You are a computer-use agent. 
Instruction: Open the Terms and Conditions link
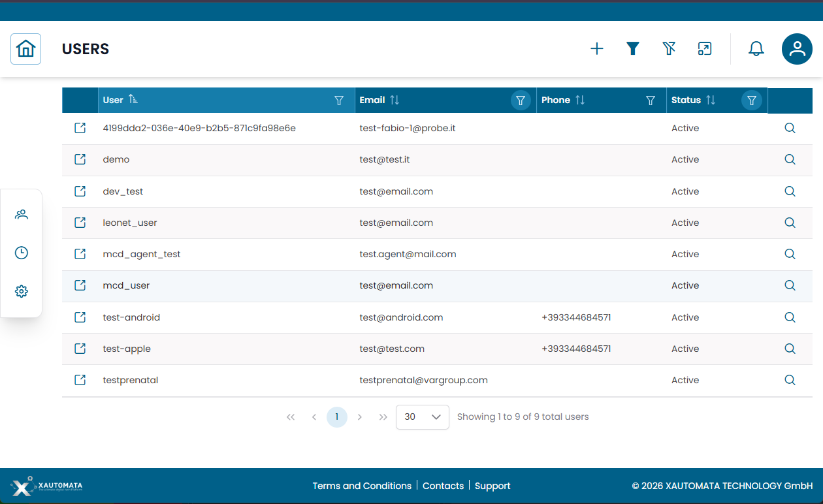362,486
